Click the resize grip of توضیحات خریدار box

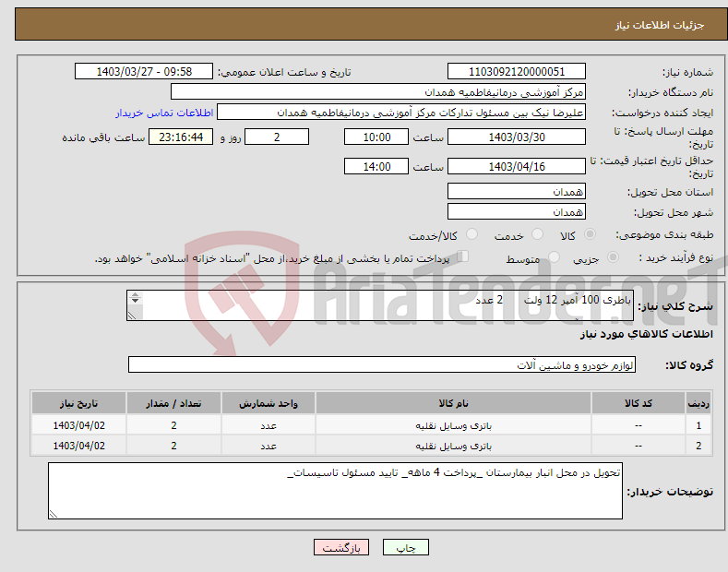click(54, 514)
